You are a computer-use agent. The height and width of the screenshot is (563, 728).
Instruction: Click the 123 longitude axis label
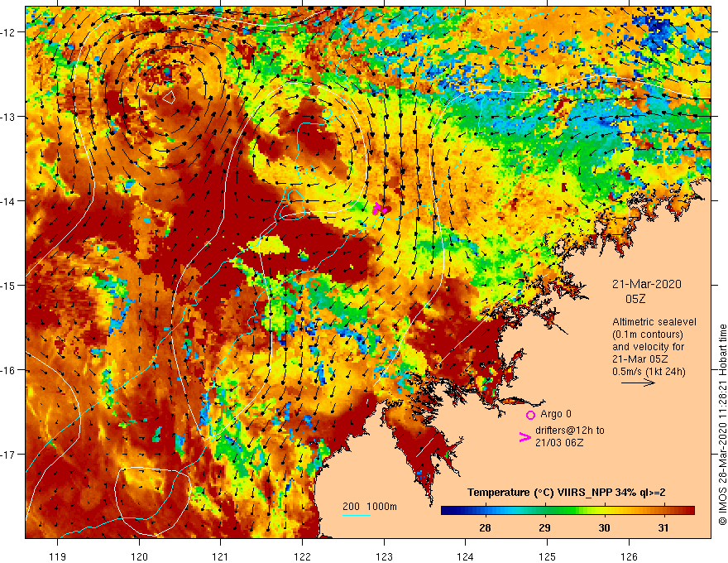[384, 556]
